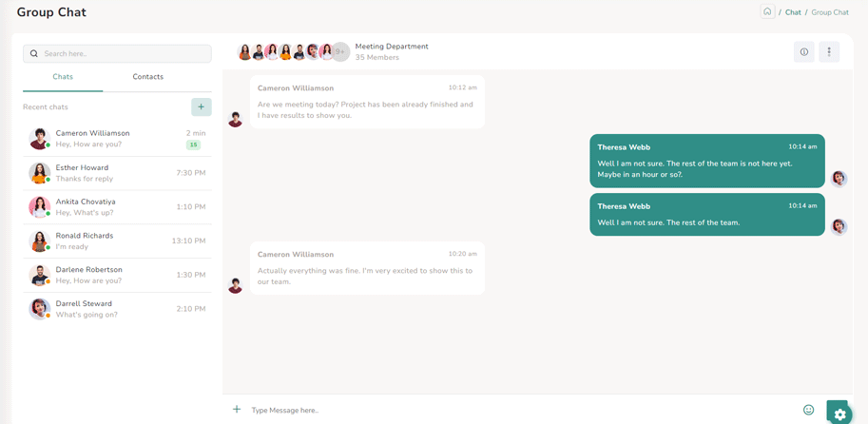Click the Chat breadcrumb link
The width and height of the screenshot is (868, 424).
(x=792, y=12)
